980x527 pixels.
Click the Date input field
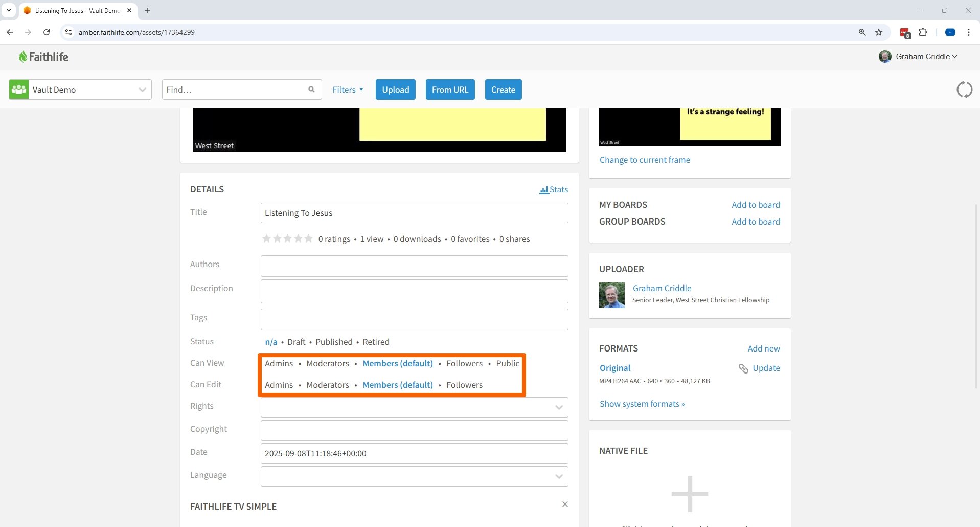(414, 453)
